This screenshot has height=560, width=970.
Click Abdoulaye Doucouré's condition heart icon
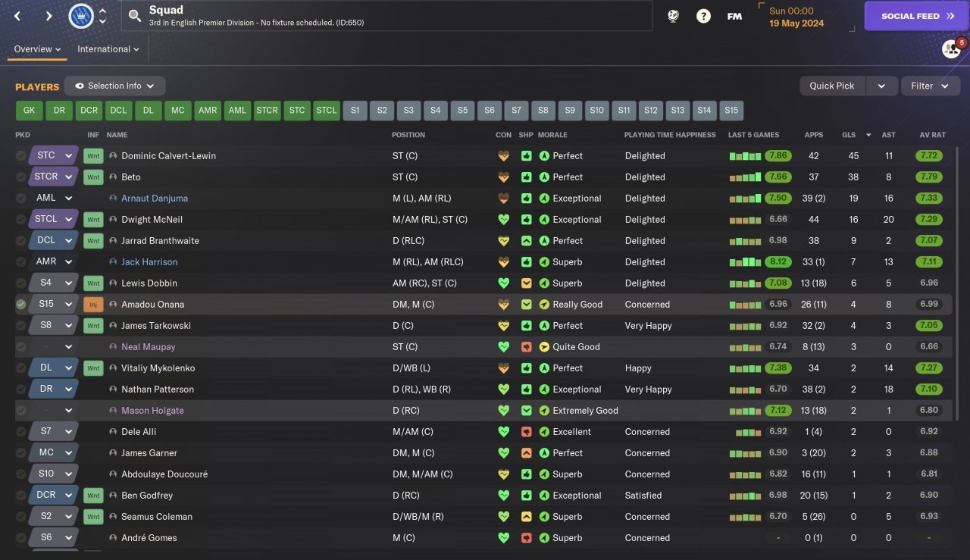(x=502, y=474)
